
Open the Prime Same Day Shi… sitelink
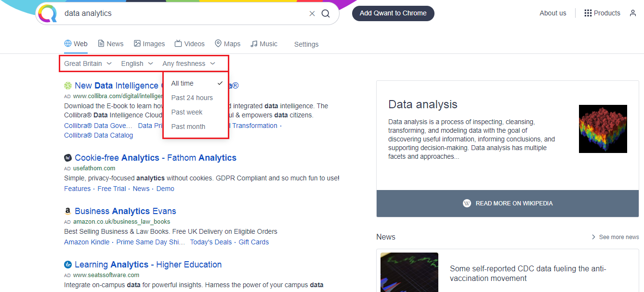[x=151, y=242]
